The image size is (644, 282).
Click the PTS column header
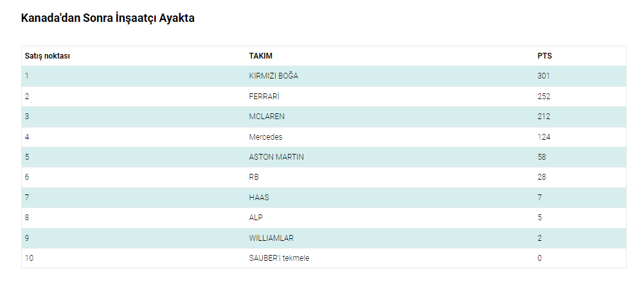coord(544,56)
